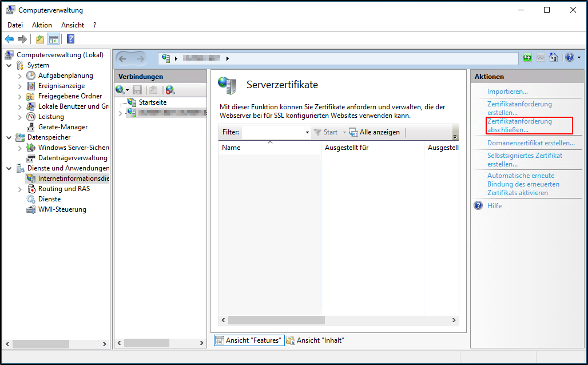
Task: Click the Save Connections icon in the Verbindungen toolbar
Action: click(x=137, y=90)
